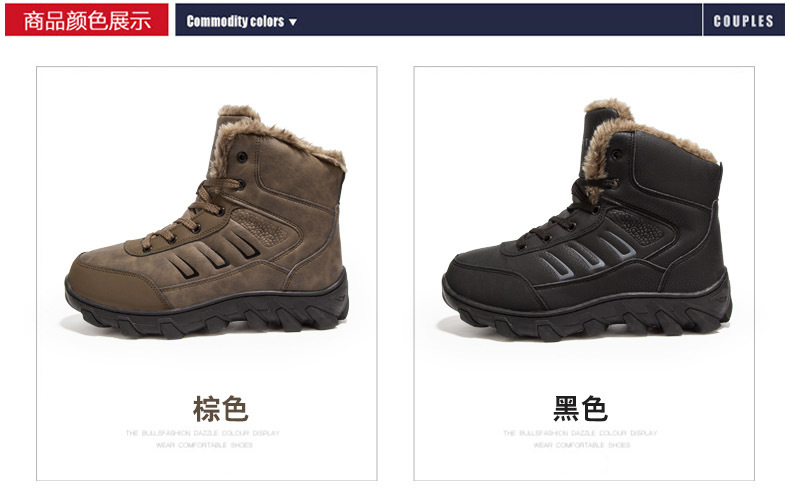This screenshot has width=790, height=502.
Task: Click the black rubber sole of brown boot
Action: click(x=207, y=312)
